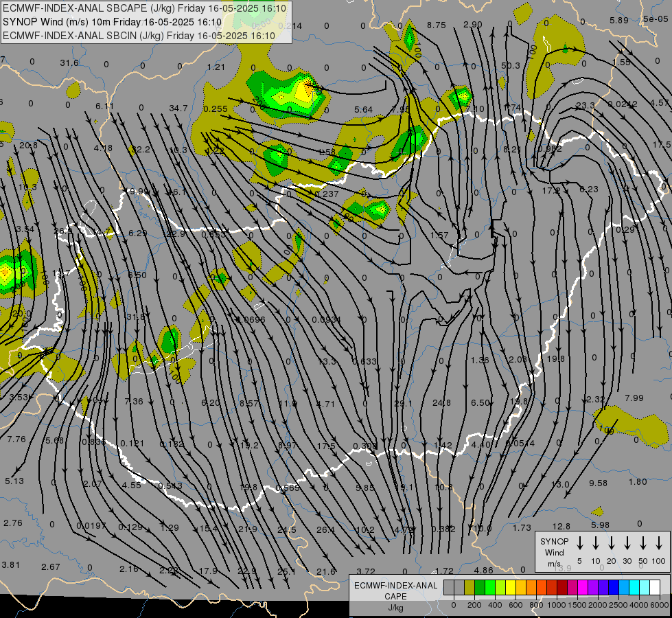672x618 pixels.
Task: Click the map value 0.0934
Action: [x=327, y=320]
